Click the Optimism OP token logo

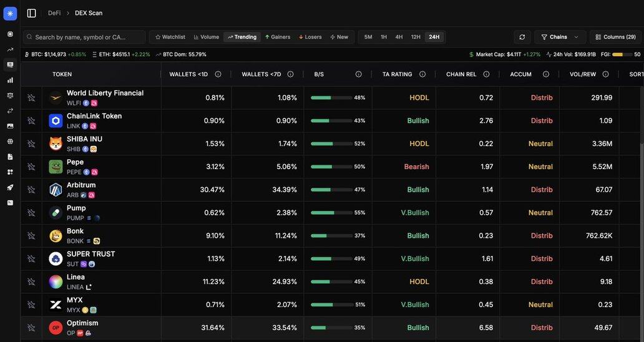(x=56, y=328)
